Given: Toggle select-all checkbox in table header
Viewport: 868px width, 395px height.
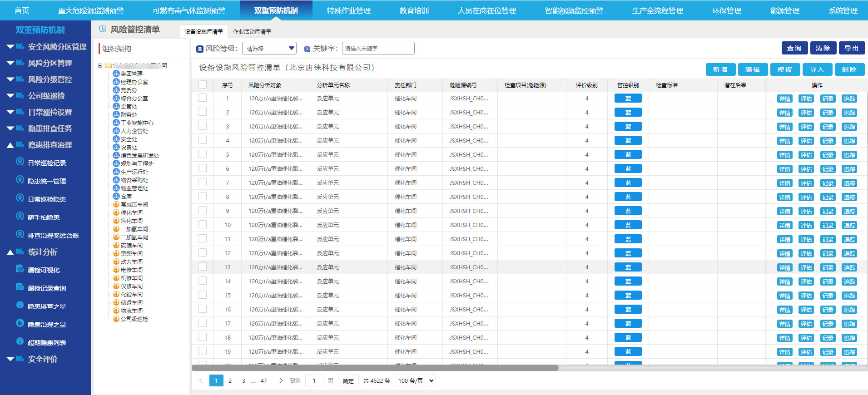Looking at the screenshot, I should tap(203, 84).
